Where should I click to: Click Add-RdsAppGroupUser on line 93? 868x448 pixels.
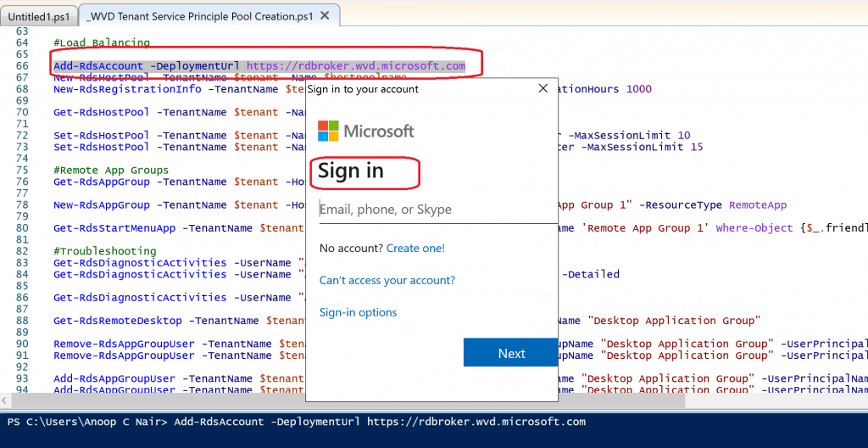(x=114, y=378)
